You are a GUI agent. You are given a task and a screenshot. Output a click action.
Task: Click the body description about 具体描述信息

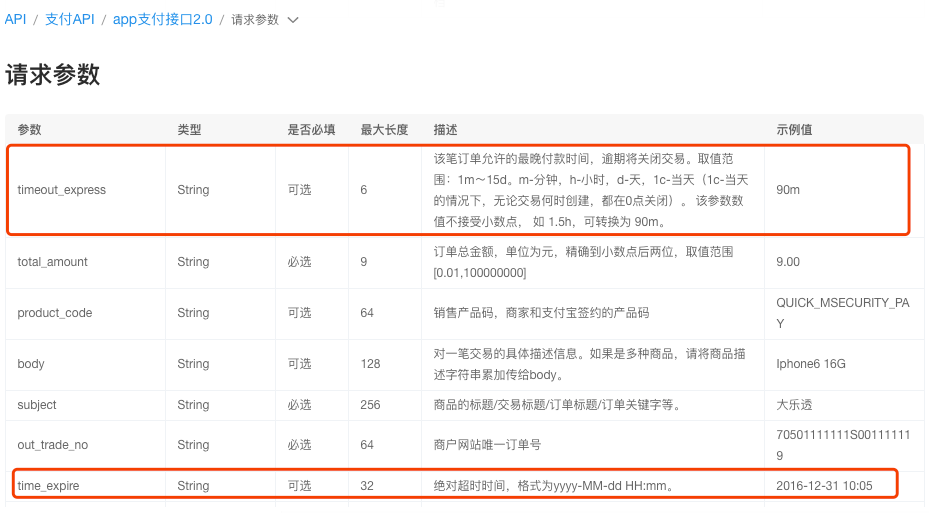[x=590, y=364]
